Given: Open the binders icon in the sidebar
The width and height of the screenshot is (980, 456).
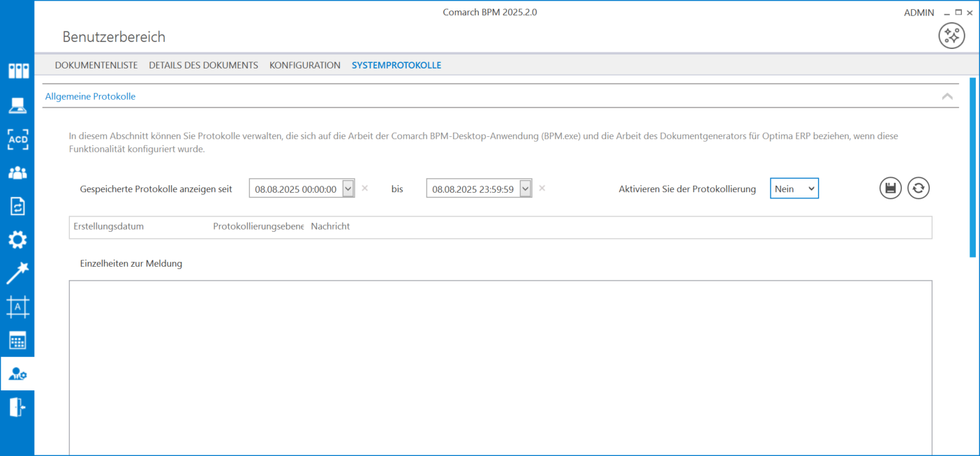Looking at the screenshot, I should click(x=17, y=71).
